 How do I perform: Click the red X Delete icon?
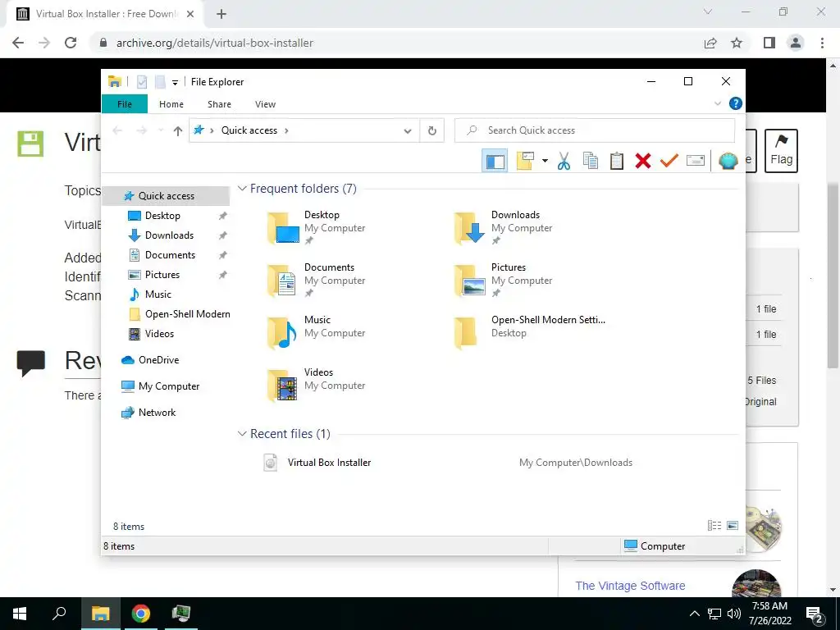pos(643,161)
